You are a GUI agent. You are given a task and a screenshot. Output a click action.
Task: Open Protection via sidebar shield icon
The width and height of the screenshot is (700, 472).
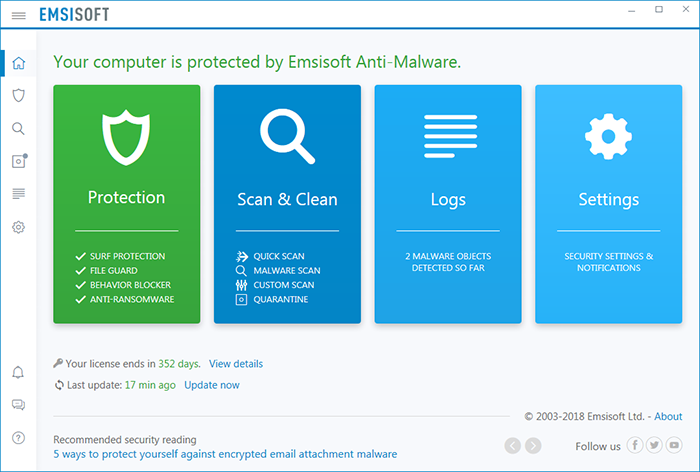tap(18, 95)
